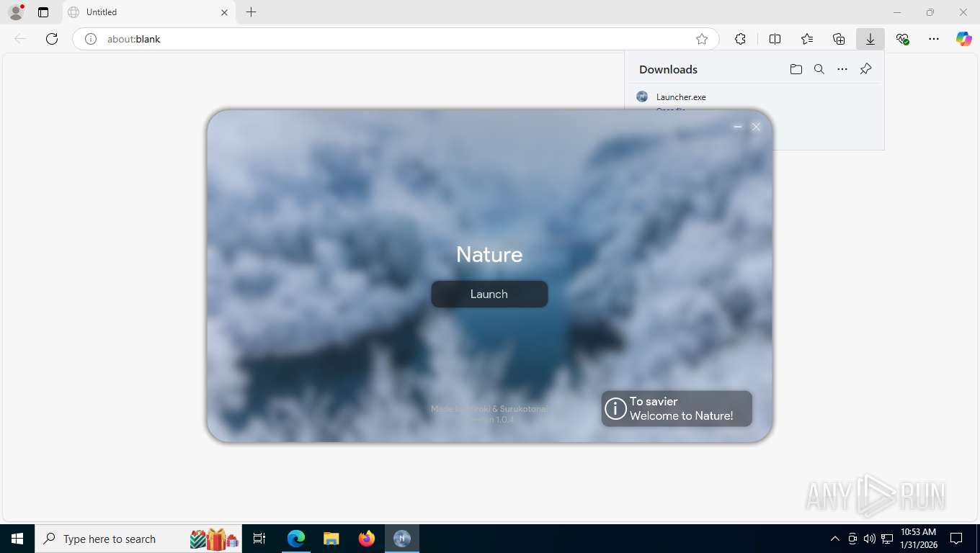Open Favorites list icon

tap(807, 39)
